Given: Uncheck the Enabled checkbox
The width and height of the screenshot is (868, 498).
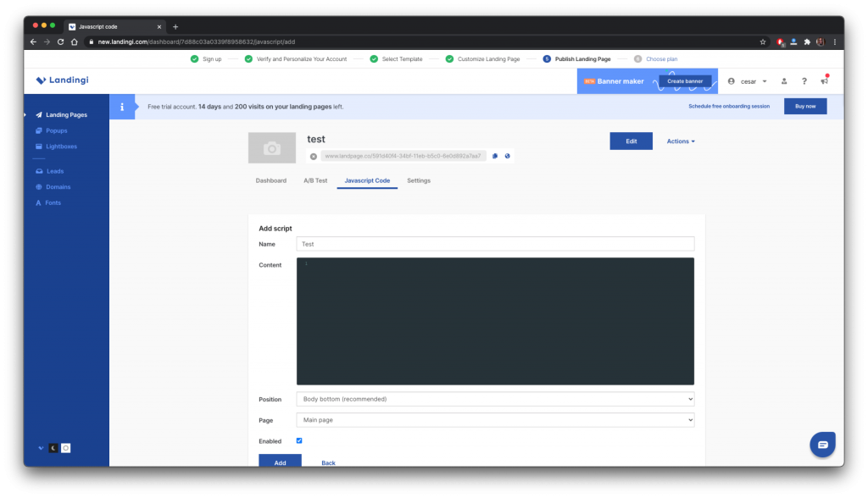Looking at the screenshot, I should [x=299, y=440].
